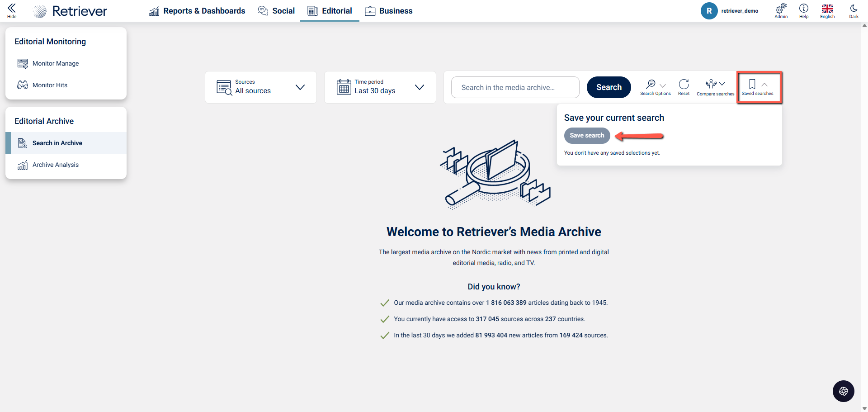Click the Editorial Monitoring heading

click(x=50, y=42)
